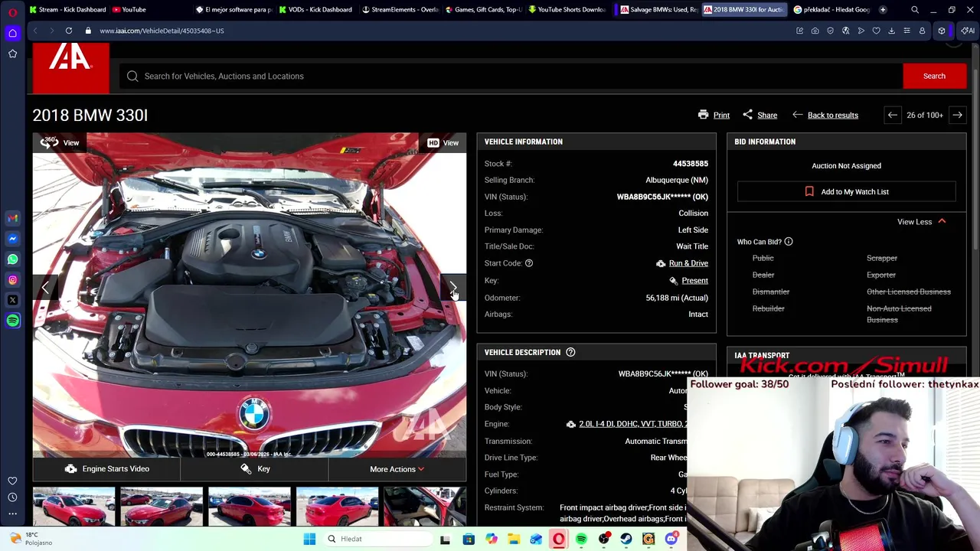Click the browser Back arrow
Viewport: 980px width, 551px height.
(35, 31)
